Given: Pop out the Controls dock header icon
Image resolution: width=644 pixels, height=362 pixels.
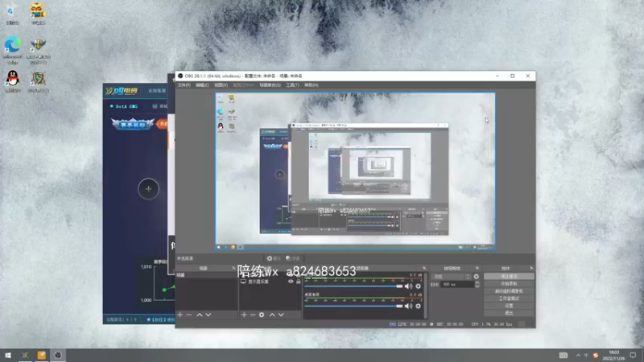Looking at the screenshot, I should (x=531, y=268).
